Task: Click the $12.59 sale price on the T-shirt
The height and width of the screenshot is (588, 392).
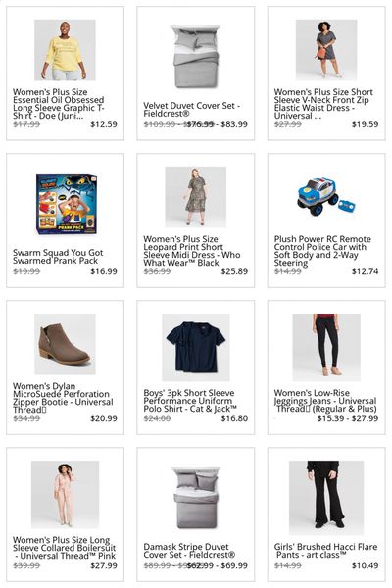Action: click(104, 124)
